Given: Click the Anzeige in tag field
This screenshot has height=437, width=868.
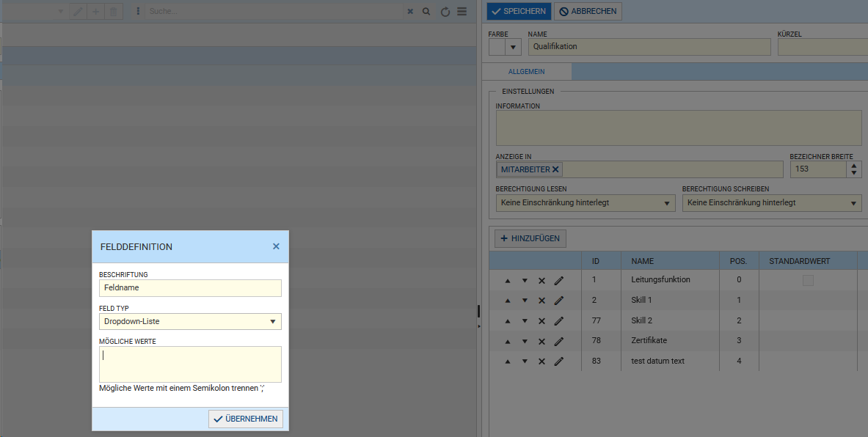Looking at the screenshot, I should coord(639,169).
